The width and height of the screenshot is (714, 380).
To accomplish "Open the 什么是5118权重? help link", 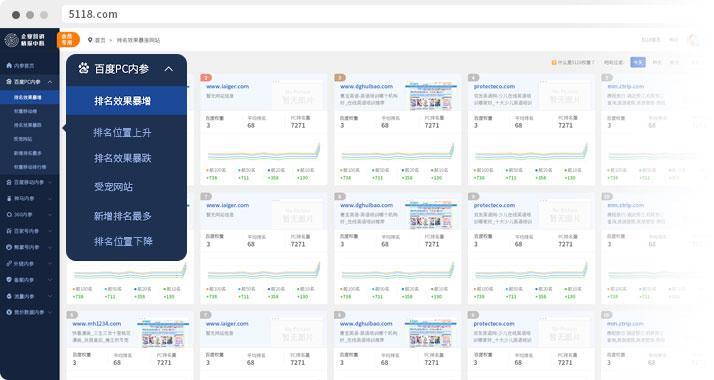I will coord(576,62).
